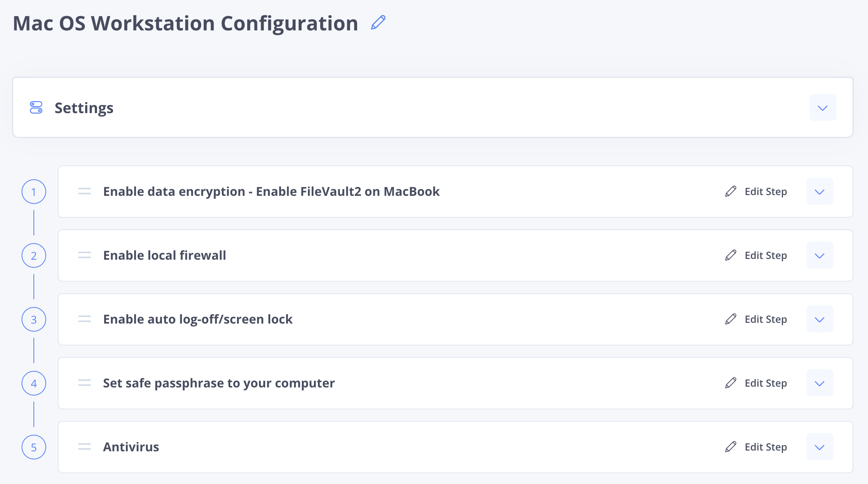
Task: Click drag handle of Set safe passphrase step
Action: 85,383
